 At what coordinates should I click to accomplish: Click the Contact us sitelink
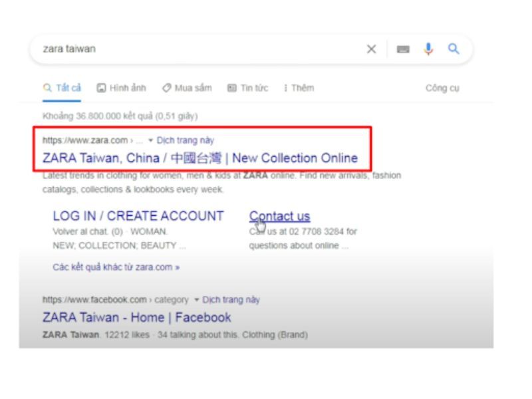(279, 216)
